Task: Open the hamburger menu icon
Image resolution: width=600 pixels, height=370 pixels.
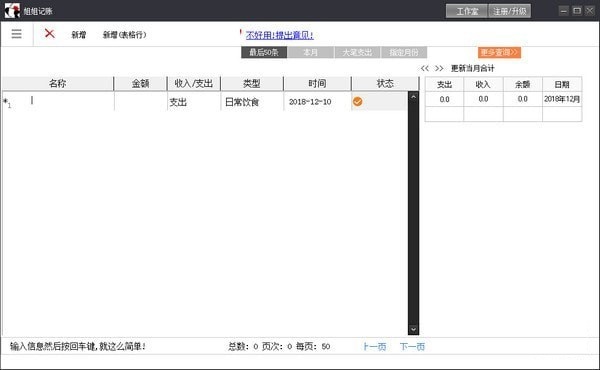Action: pyautogui.click(x=16, y=34)
